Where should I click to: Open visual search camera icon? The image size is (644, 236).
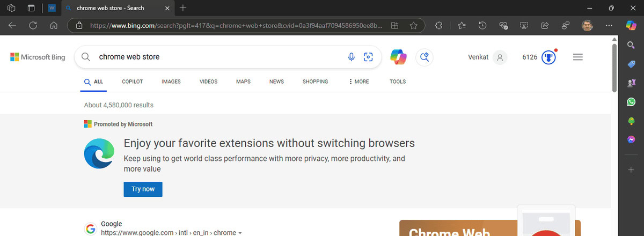(x=368, y=57)
